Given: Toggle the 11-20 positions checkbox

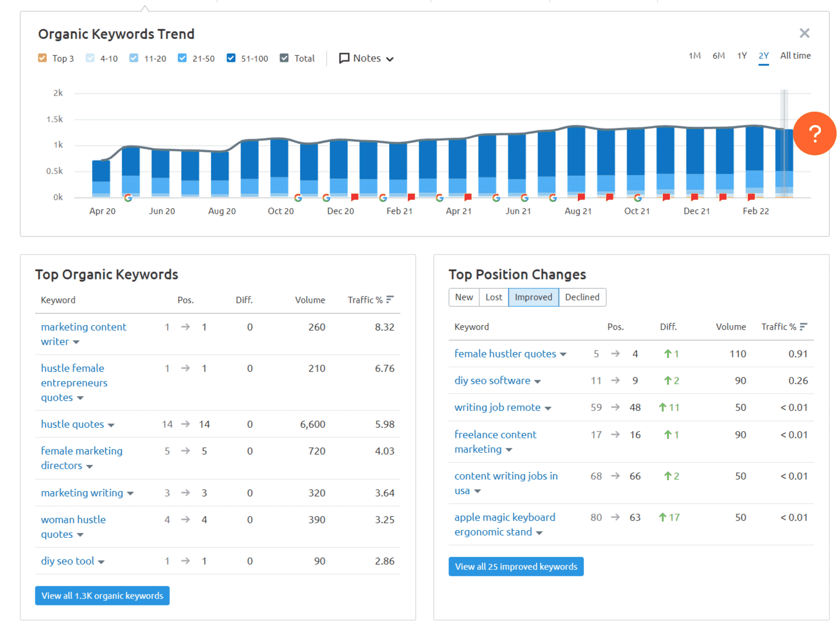Looking at the screenshot, I should (134, 58).
